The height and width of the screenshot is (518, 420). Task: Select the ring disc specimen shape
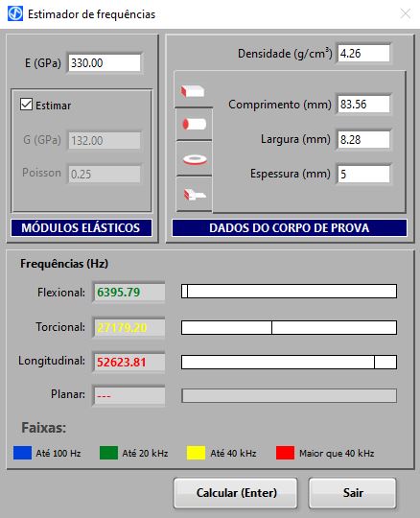point(194,159)
